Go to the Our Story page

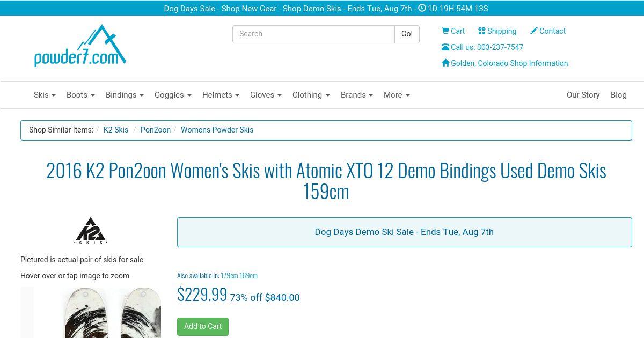(x=583, y=95)
